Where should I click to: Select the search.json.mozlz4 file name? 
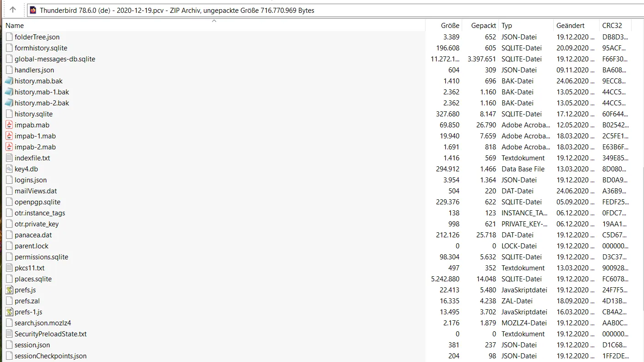[43, 323]
